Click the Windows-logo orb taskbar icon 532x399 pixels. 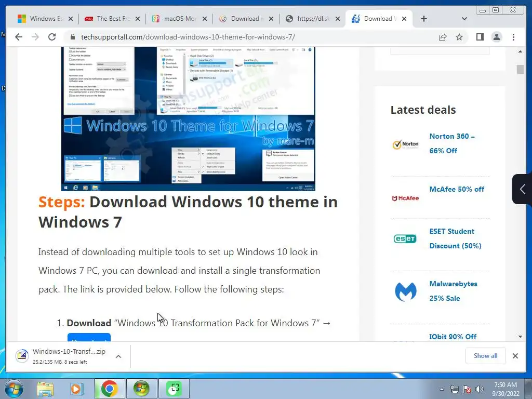(141, 389)
